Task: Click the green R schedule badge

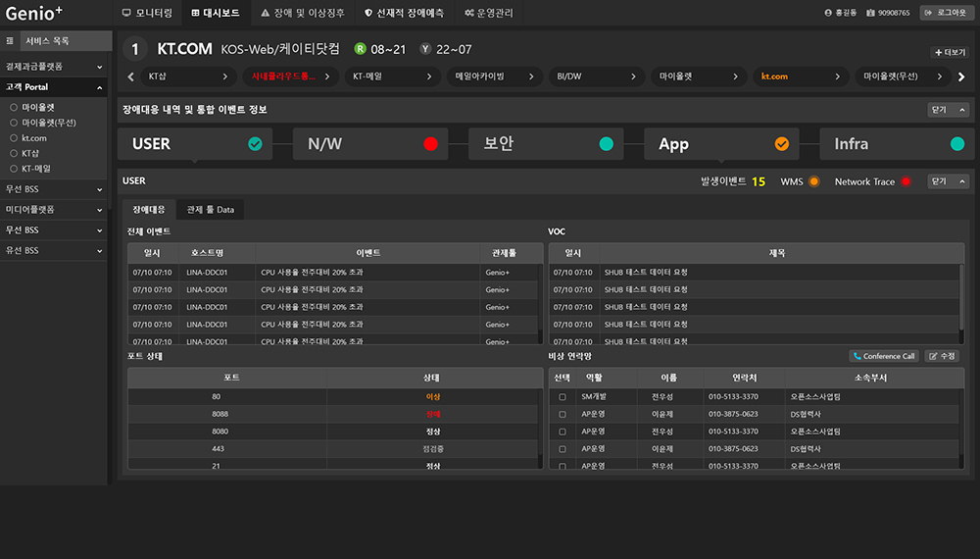Action: [x=360, y=49]
